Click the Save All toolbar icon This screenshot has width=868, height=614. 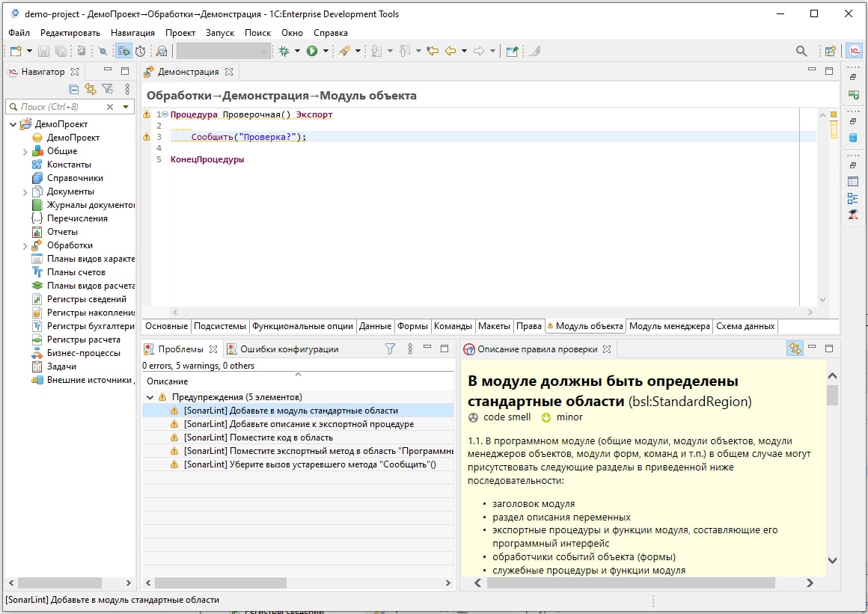coord(61,51)
